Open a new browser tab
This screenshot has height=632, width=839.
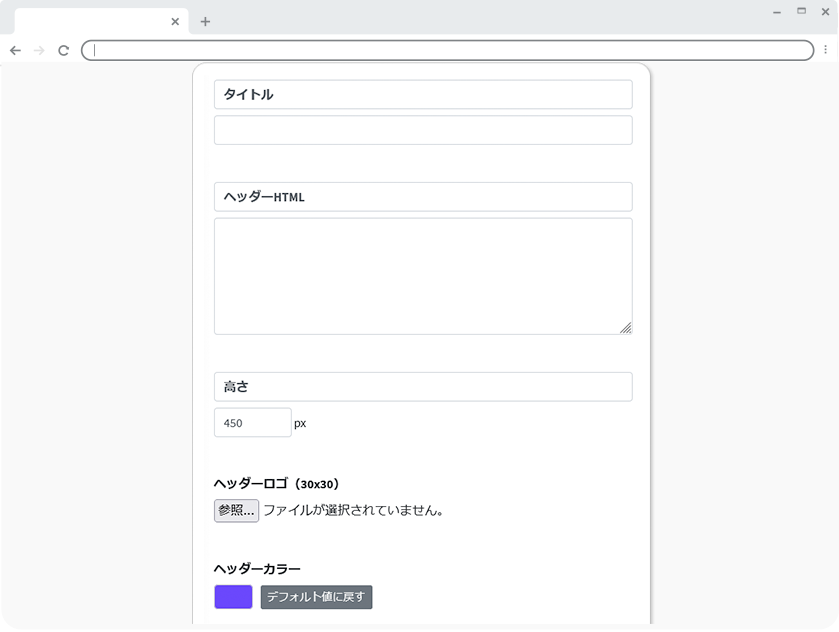click(x=205, y=21)
